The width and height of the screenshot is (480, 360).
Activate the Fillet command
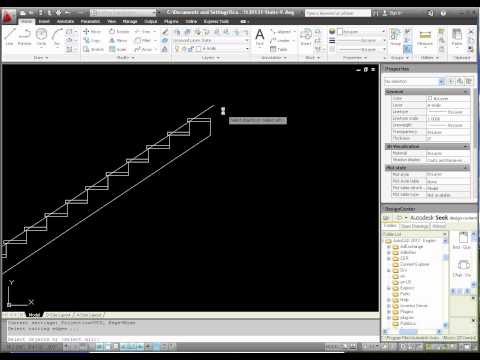pos(143,40)
